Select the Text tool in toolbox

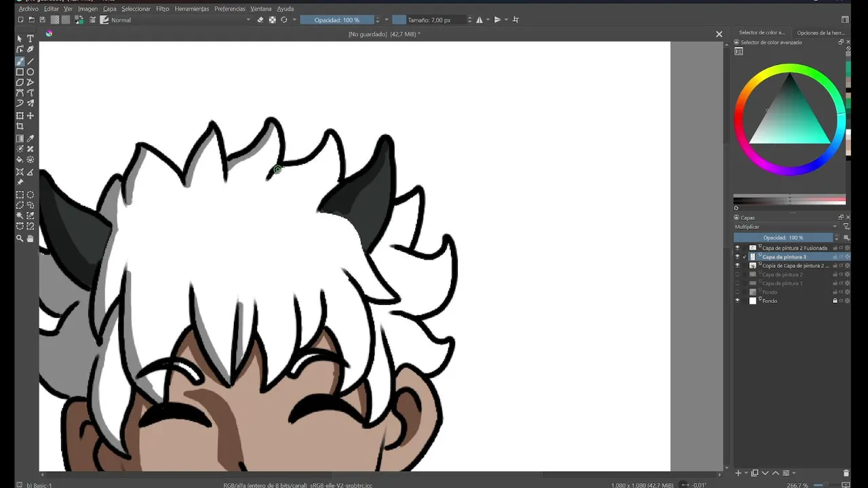31,39
